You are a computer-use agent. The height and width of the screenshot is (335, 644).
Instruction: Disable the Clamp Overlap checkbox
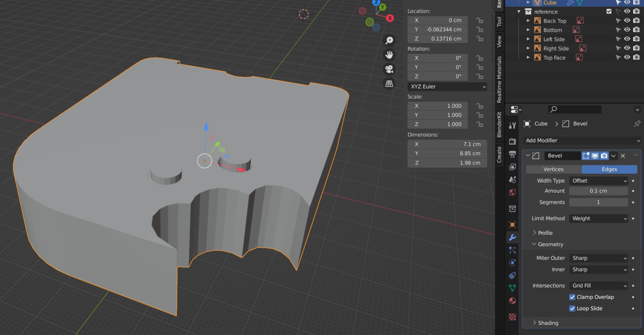572,297
